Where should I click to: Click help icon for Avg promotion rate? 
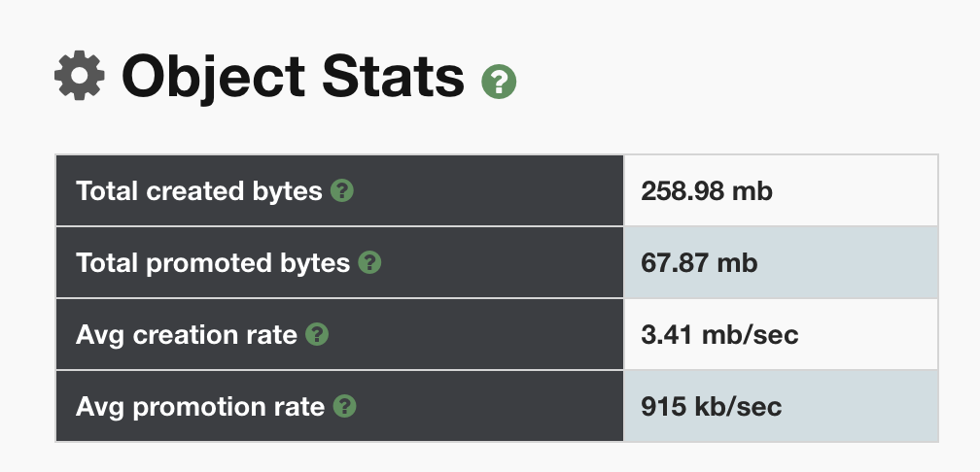pyautogui.click(x=344, y=406)
